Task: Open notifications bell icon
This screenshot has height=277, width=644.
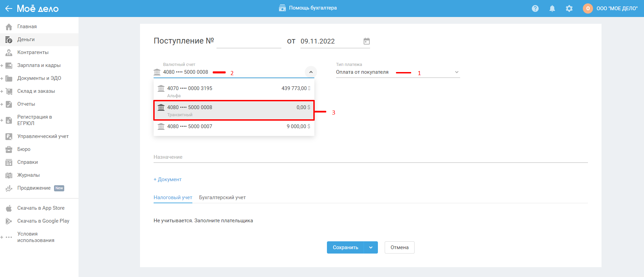Action: tap(552, 8)
